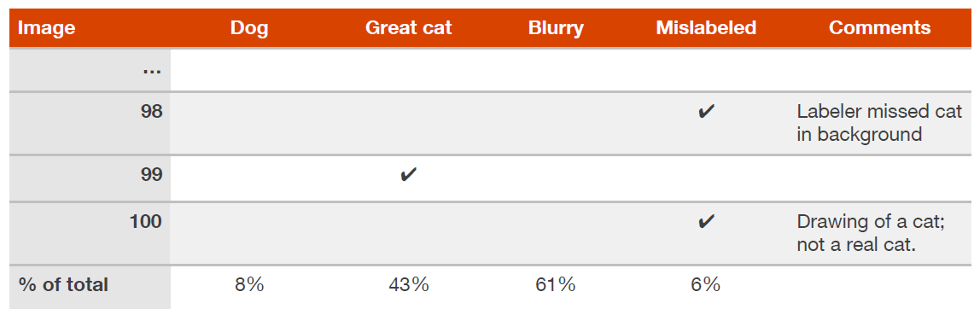Select the Dog column header
Screen dimensions: 980x315
[248, 27]
